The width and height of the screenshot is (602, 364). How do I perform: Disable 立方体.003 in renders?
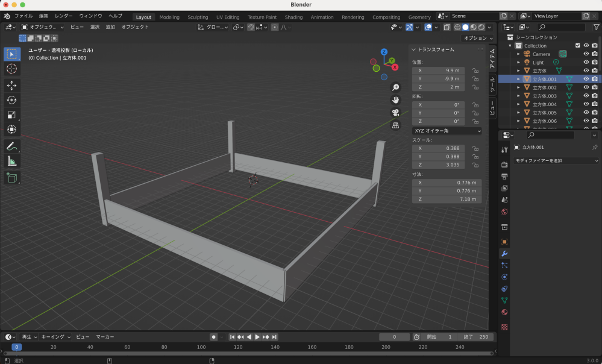(595, 96)
